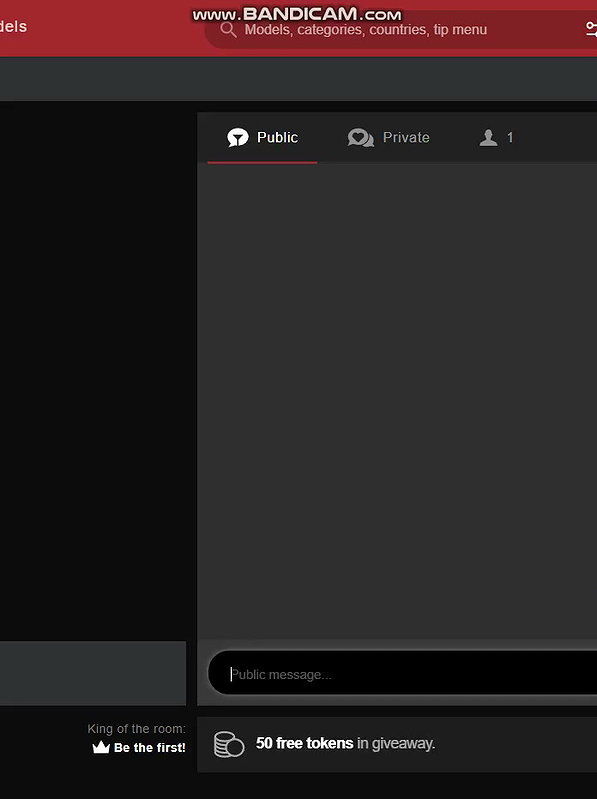Click the stacked coins token icon
This screenshot has width=597, height=799.
tap(229, 744)
